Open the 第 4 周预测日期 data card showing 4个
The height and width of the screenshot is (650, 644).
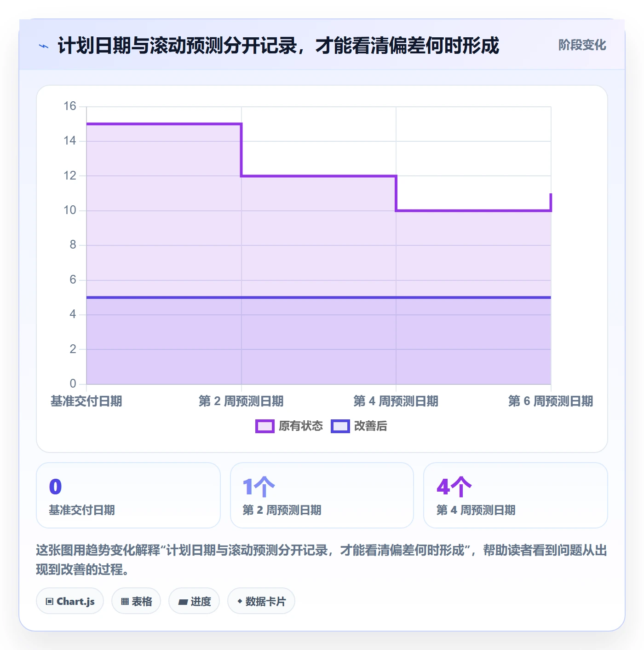516,495
